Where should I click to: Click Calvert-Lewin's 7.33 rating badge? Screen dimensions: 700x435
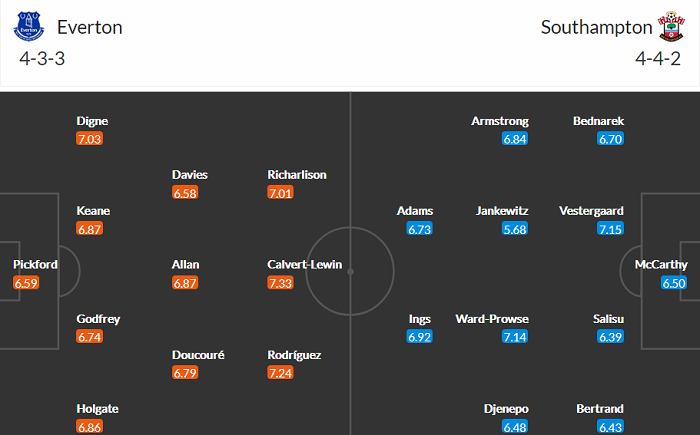click(281, 284)
